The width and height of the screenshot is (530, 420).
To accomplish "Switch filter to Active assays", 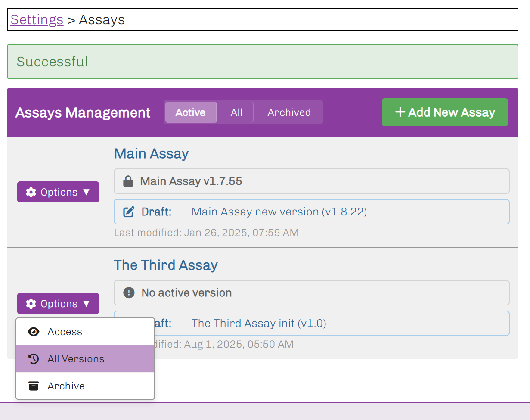I will [x=190, y=112].
